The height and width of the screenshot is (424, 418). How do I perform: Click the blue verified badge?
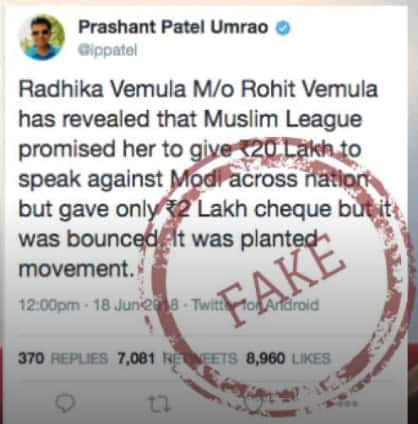tap(283, 28)
